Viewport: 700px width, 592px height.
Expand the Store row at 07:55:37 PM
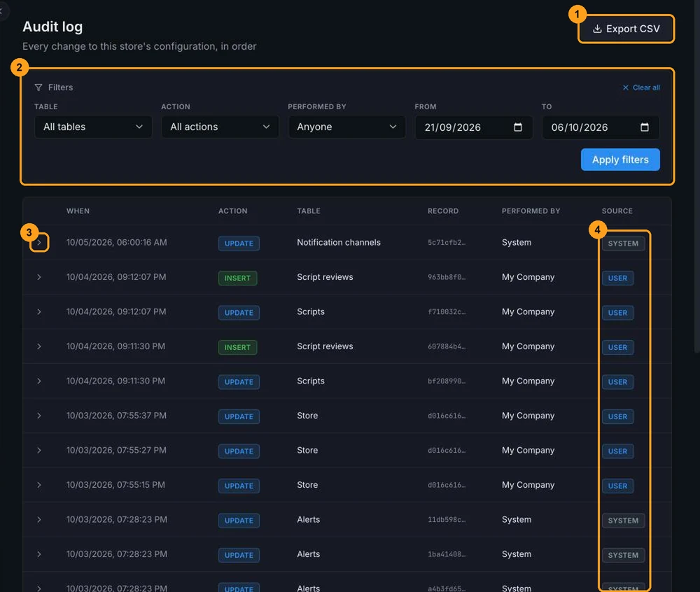[x=39, y=416]
